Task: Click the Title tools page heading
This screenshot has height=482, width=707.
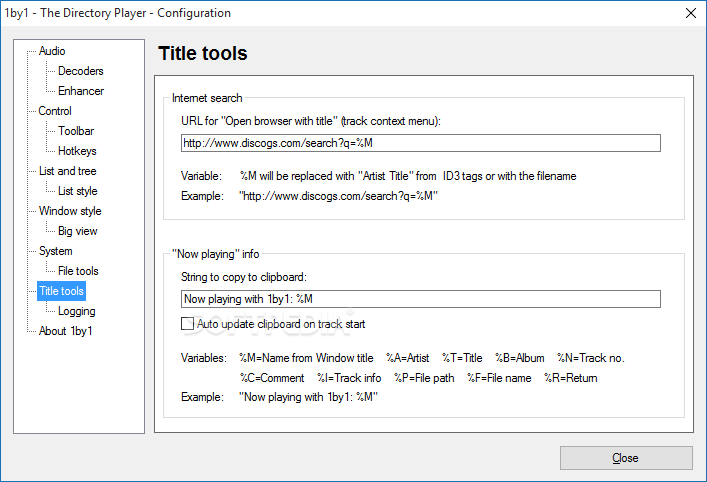Action: 203,53
